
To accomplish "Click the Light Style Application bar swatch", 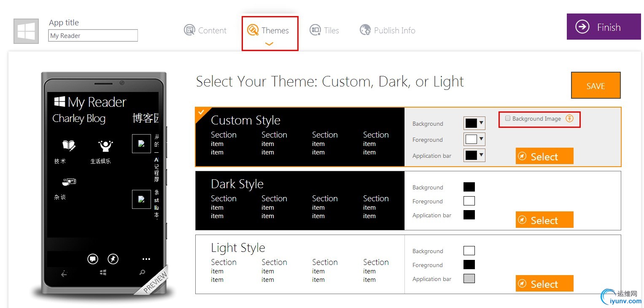I will click(x=469, y=278).
